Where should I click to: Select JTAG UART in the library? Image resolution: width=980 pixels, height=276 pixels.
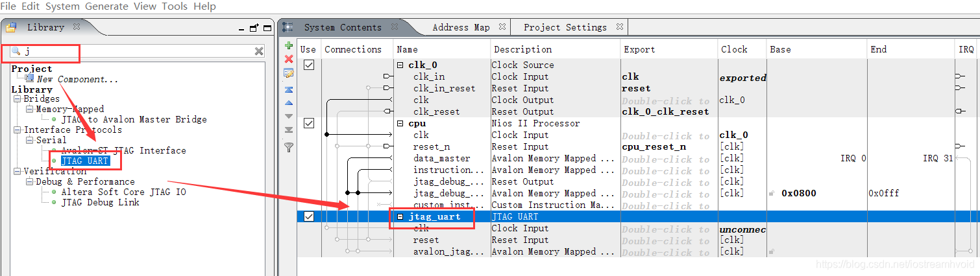click(x=85, y=161)
